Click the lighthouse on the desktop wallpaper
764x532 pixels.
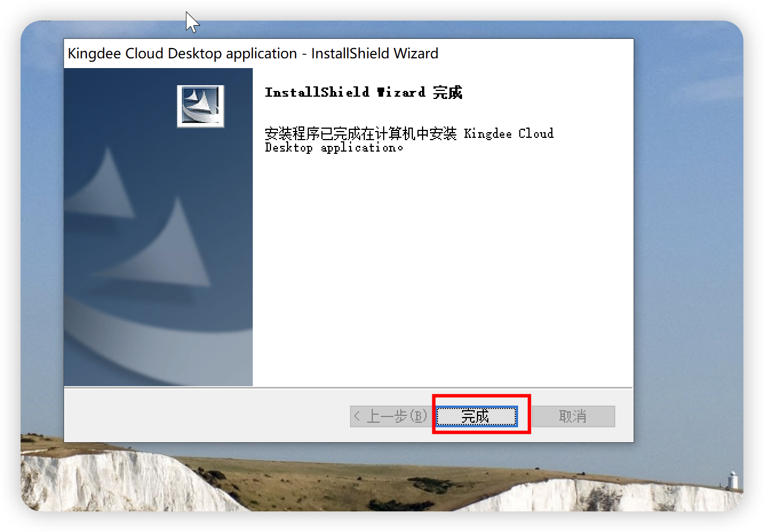(x=732, y=480)
